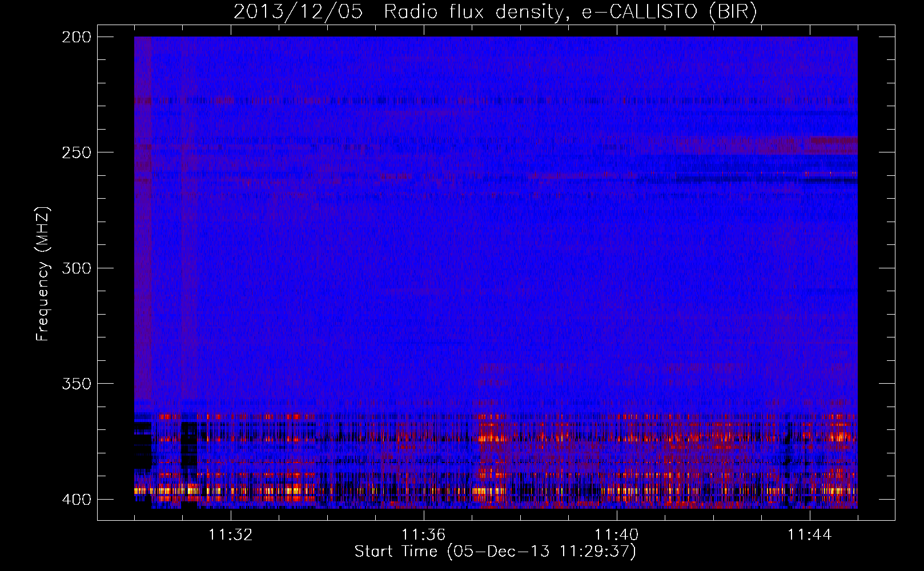
Task: Select the 300 frequency tick label
Action: (76, 268)
